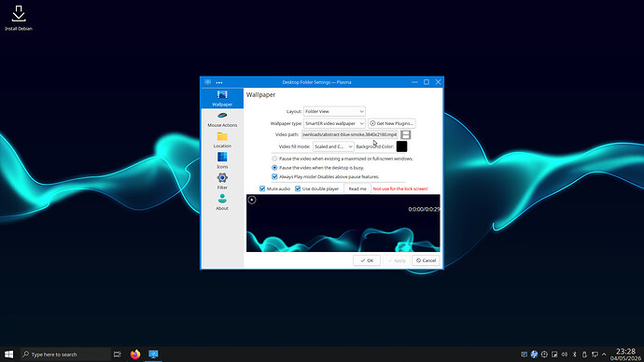Click inside the Video path field
Viewport: 644px width, 362px height.
click(x=349, y=134)
